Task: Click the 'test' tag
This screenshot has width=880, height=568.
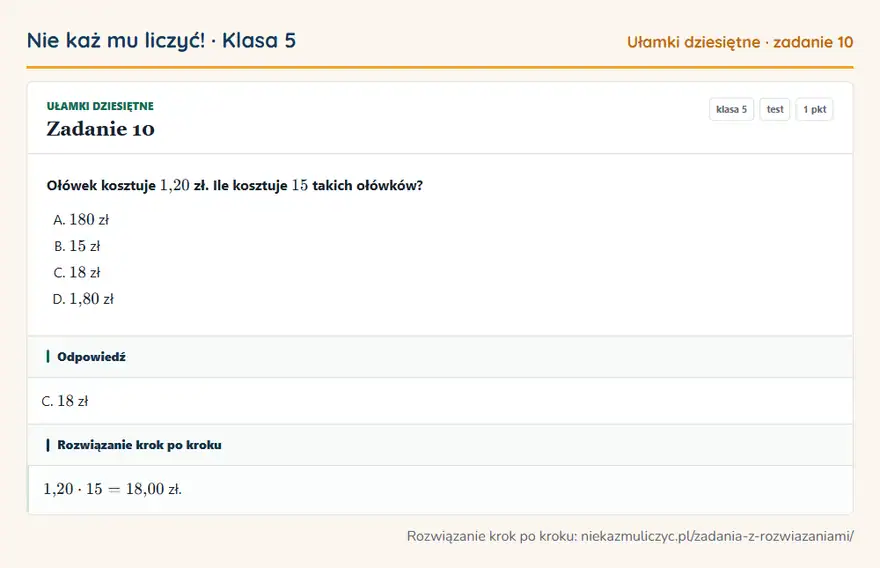Action: pos(774,109)
